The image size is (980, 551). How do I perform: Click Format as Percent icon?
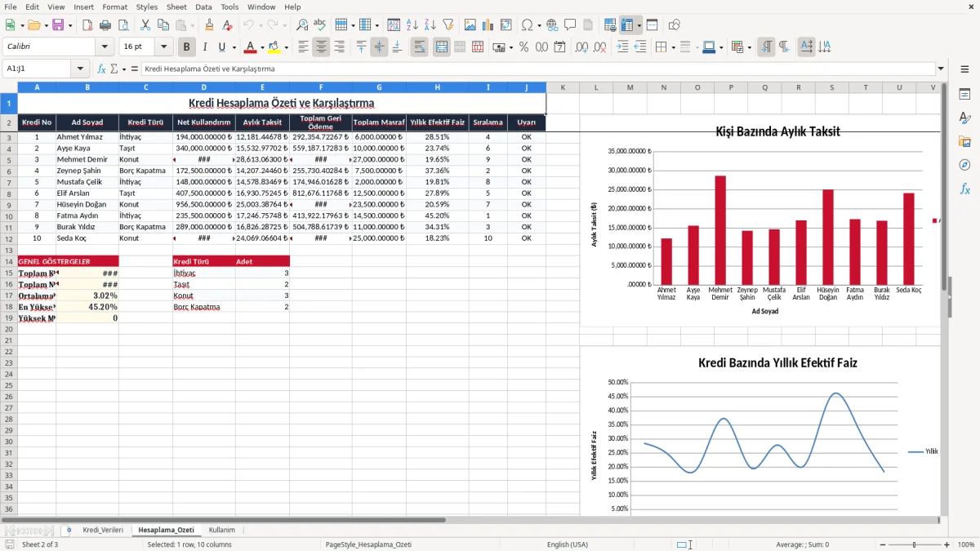click(523, 47)
